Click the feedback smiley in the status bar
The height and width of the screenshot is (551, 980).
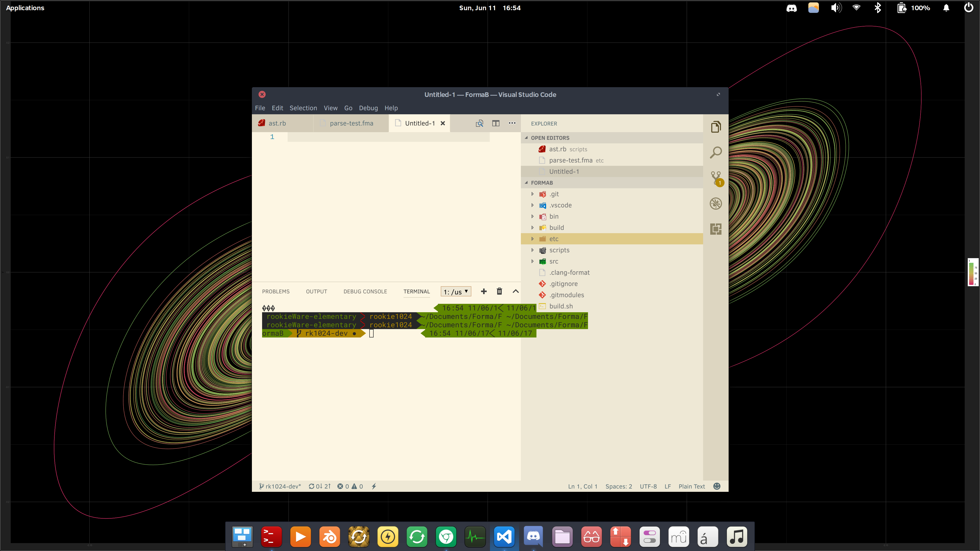pyautogui.click(x=716, y=486)
